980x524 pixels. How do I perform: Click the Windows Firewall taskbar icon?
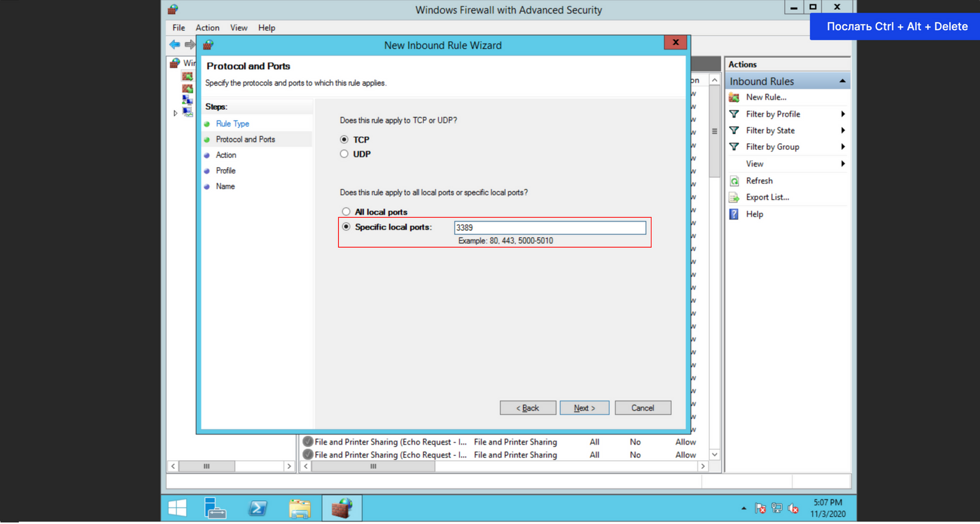342,508
